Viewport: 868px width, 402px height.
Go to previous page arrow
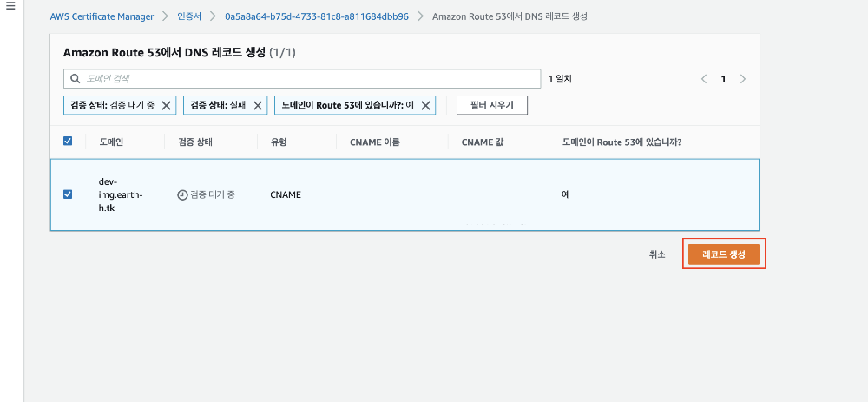pyautogui.click(x=704, y=79)
